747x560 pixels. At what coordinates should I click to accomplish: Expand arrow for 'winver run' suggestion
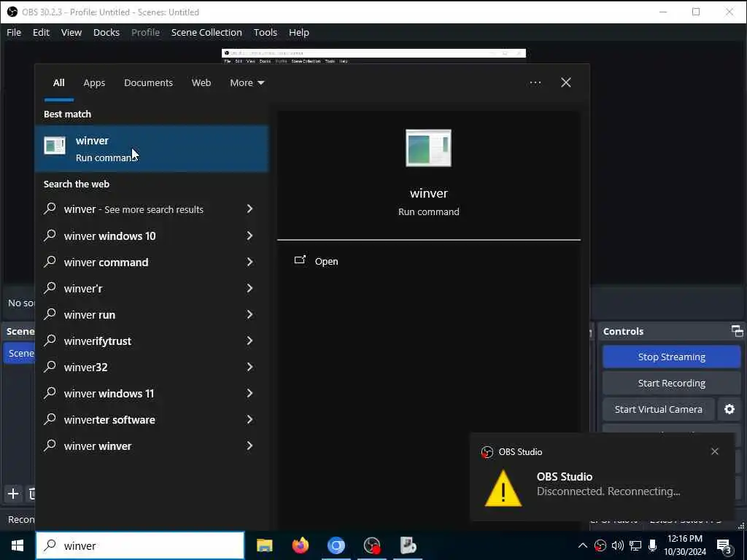pos(249,314)
